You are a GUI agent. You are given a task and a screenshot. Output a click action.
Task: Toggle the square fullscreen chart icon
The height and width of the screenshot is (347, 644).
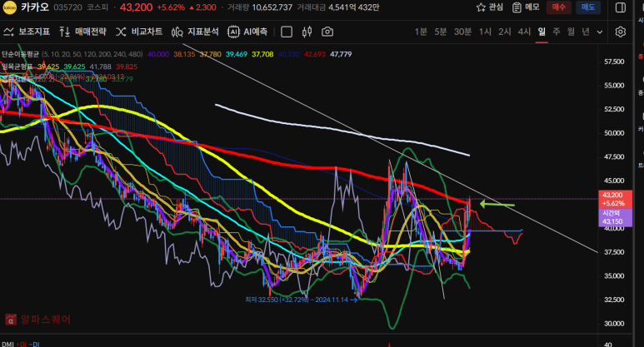tap(287, 32)
